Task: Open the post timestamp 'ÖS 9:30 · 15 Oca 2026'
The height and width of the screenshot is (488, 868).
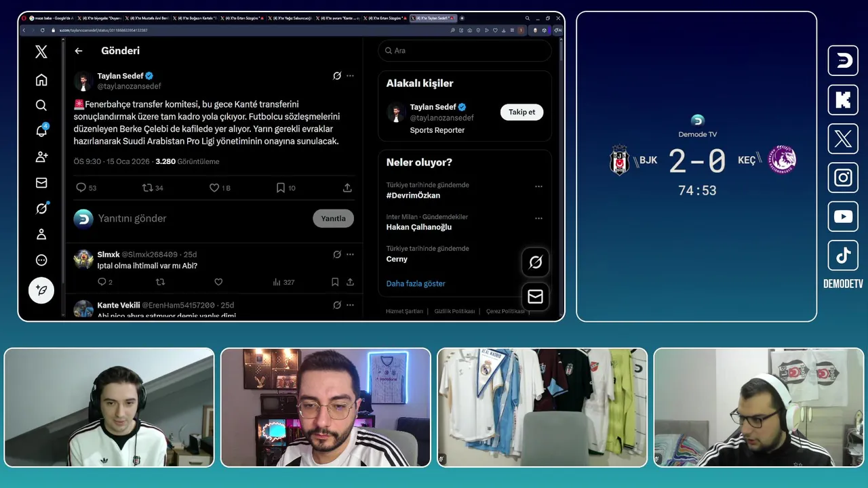Action: pos(113,161)
